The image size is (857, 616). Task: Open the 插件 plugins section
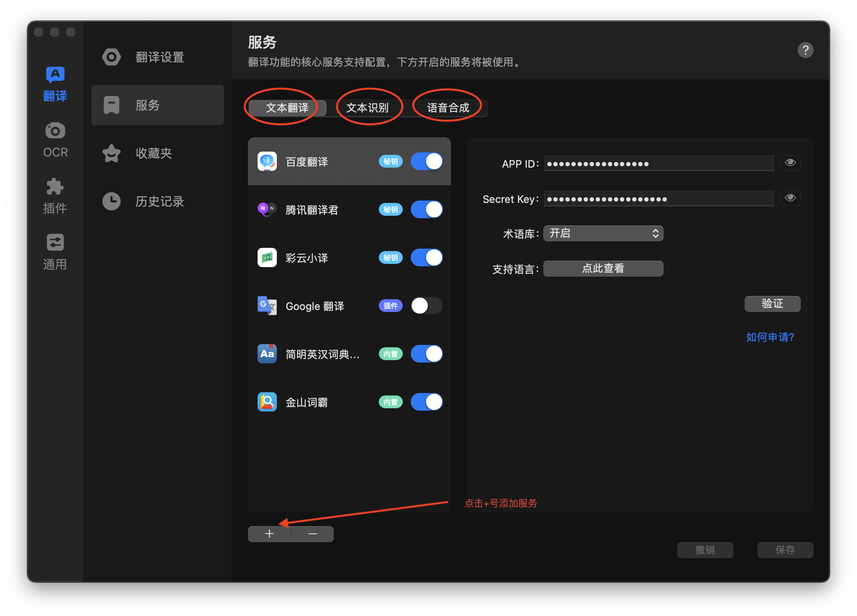(55, 196)
